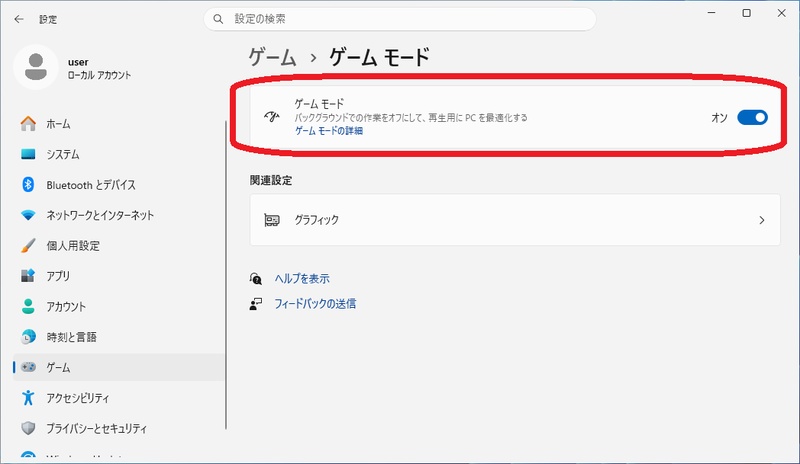Click the Game Mode speedometer icon

coord(271,117)
